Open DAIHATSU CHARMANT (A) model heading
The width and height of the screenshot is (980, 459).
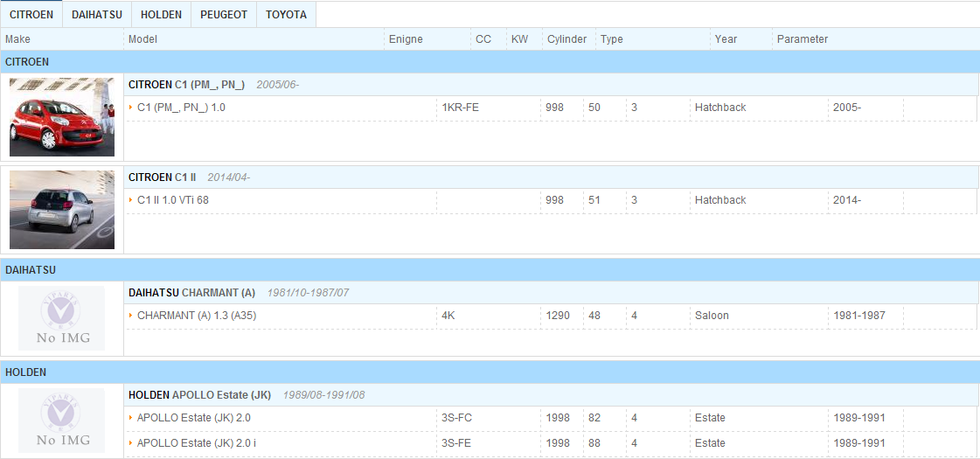pyautogui.click(x=191, y=292)
